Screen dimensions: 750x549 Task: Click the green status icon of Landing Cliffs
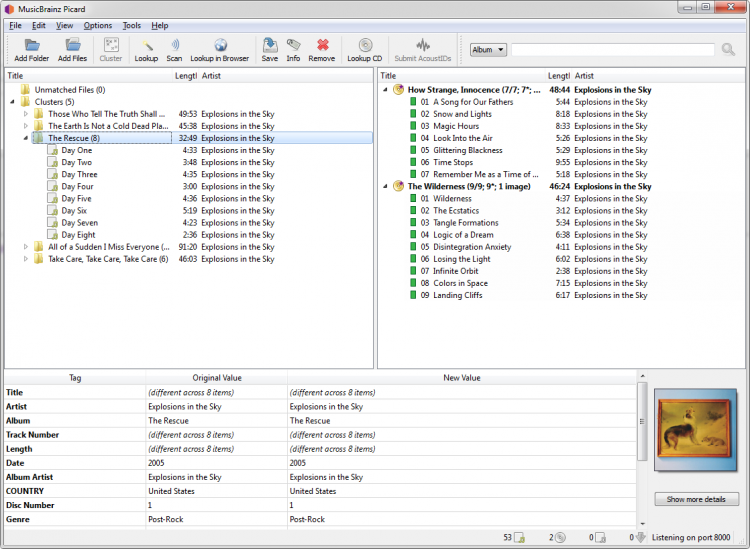pos(413,295)
